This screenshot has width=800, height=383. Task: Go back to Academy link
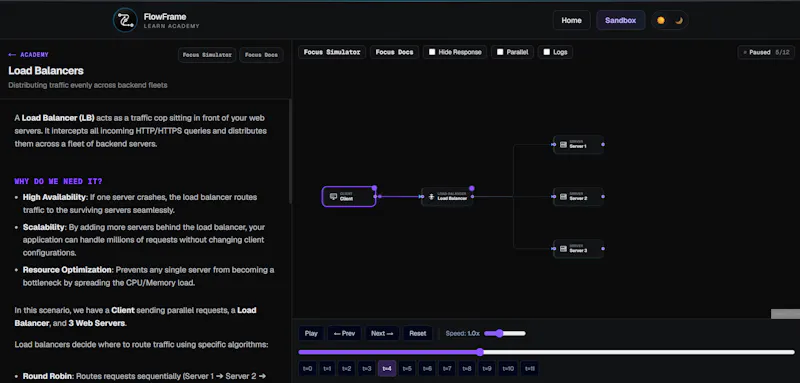click(x=29, y=55)
